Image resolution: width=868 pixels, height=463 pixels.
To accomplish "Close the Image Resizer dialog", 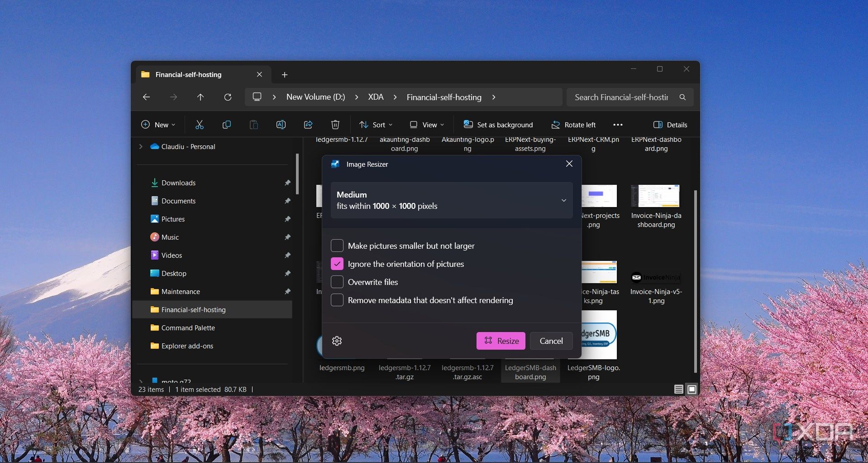I will coord(569,164).
